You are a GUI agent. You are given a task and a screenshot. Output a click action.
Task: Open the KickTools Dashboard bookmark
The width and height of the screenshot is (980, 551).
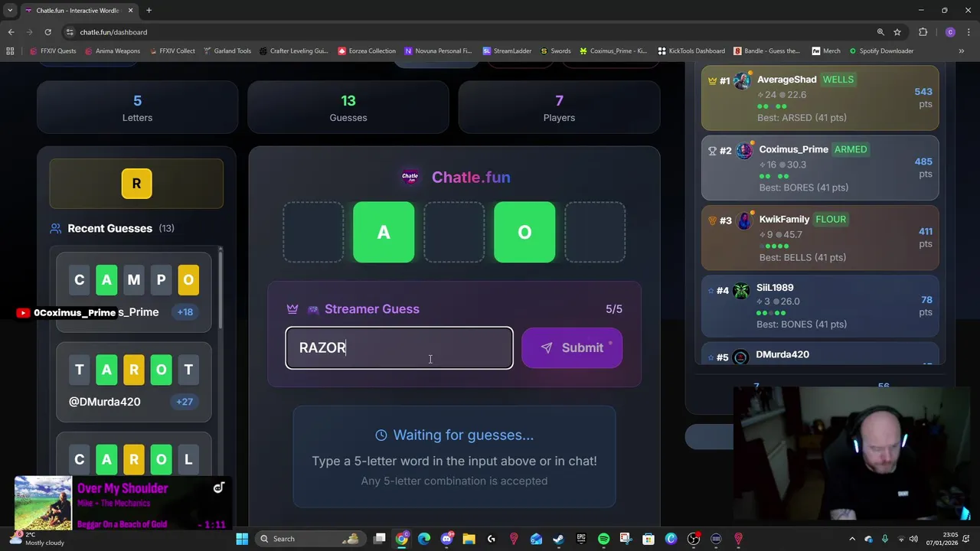pos(691,51)
